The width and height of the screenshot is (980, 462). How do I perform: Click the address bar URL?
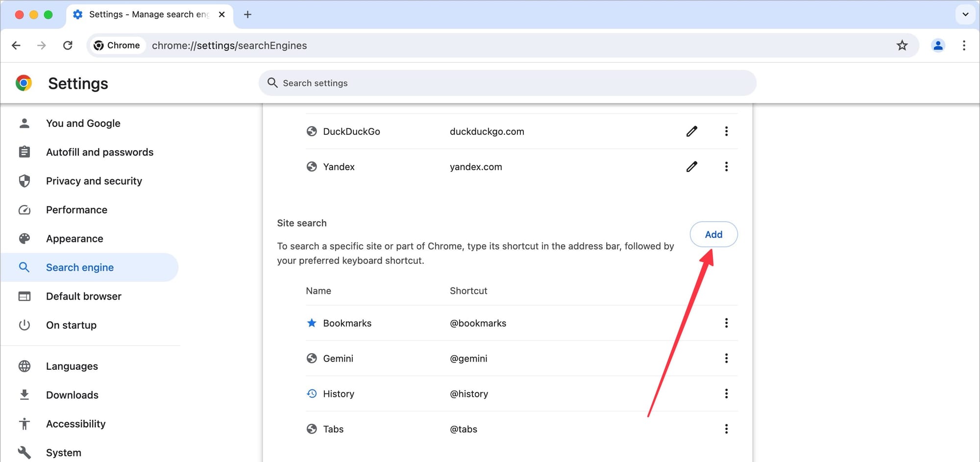pos(229,46)
